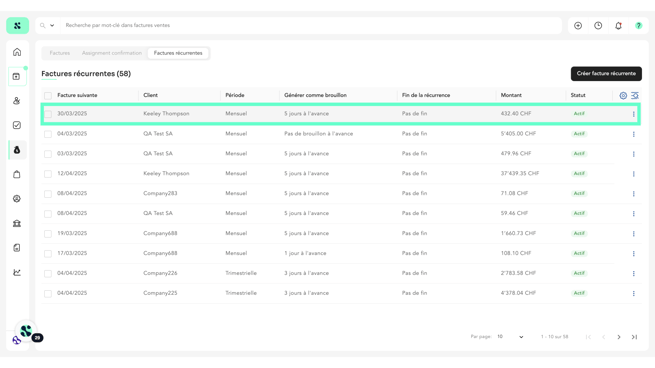This screenshot has width=655, height=368.
Task: Open the circled user icon in sidebar
Action: click(17, 199)
